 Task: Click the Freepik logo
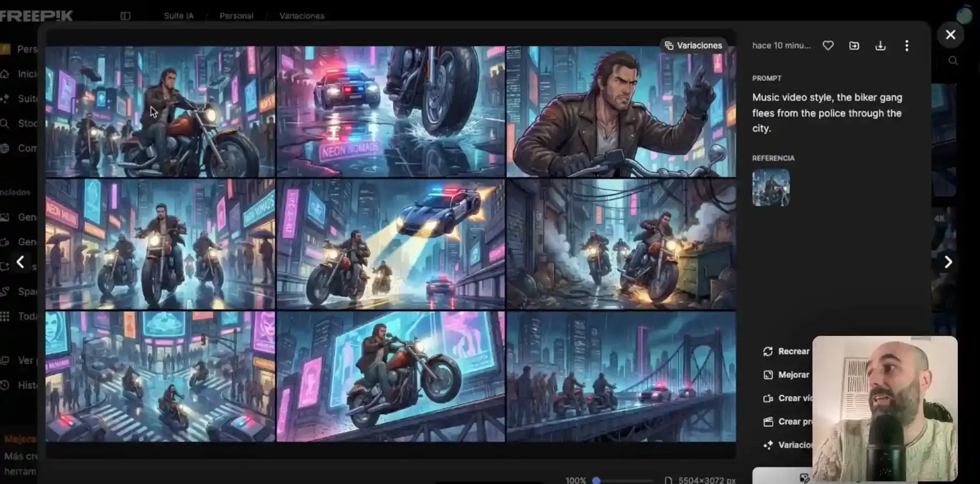click(x=36, y=15)
